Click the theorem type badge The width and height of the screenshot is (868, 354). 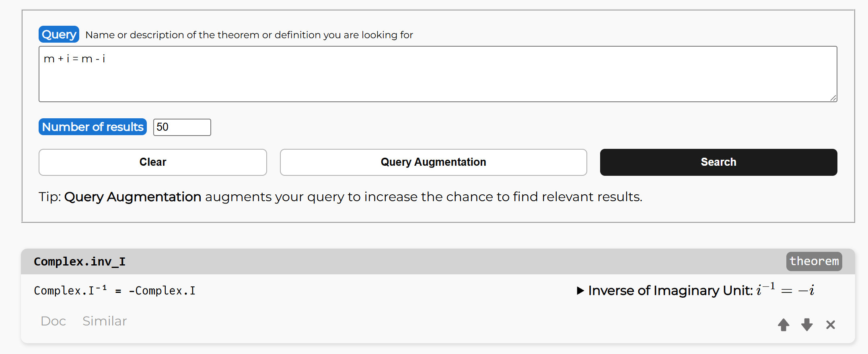coord(814,261)
